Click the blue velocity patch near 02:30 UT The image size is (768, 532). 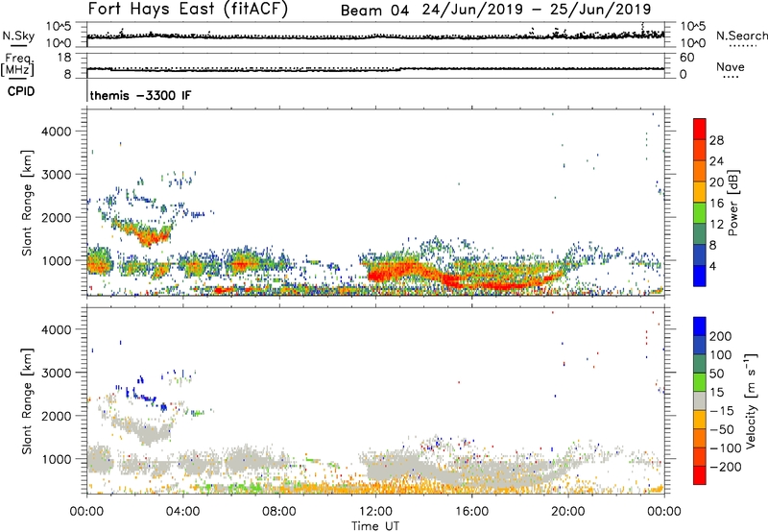(x=145, y=397)
